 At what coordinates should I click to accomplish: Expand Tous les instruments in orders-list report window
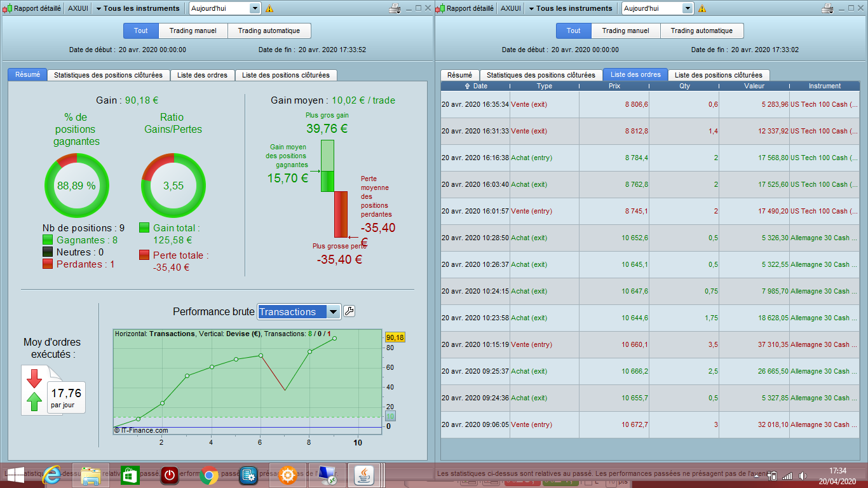coord(571,8)
